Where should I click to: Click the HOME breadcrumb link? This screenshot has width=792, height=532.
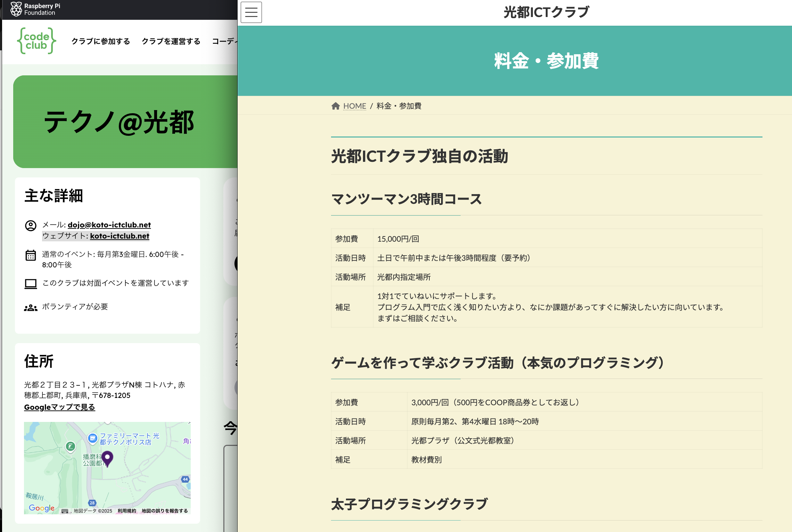(355, 106)
